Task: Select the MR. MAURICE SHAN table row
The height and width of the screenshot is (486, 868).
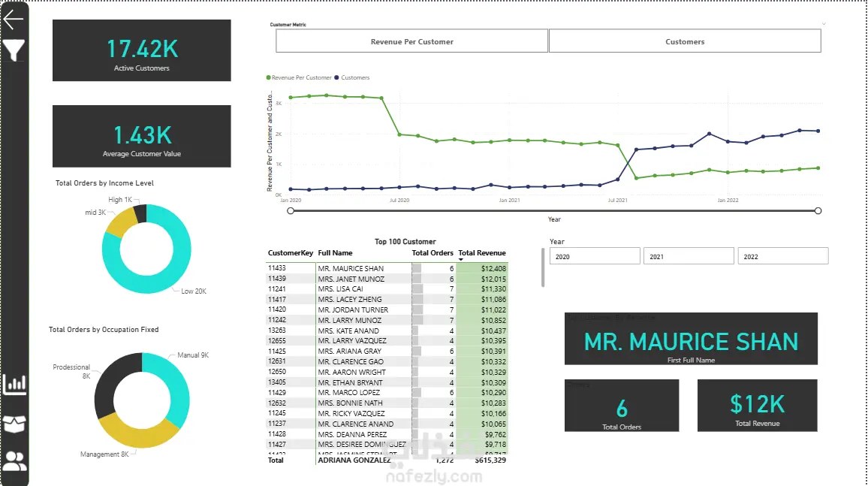Action: click(x=387, y=268)
